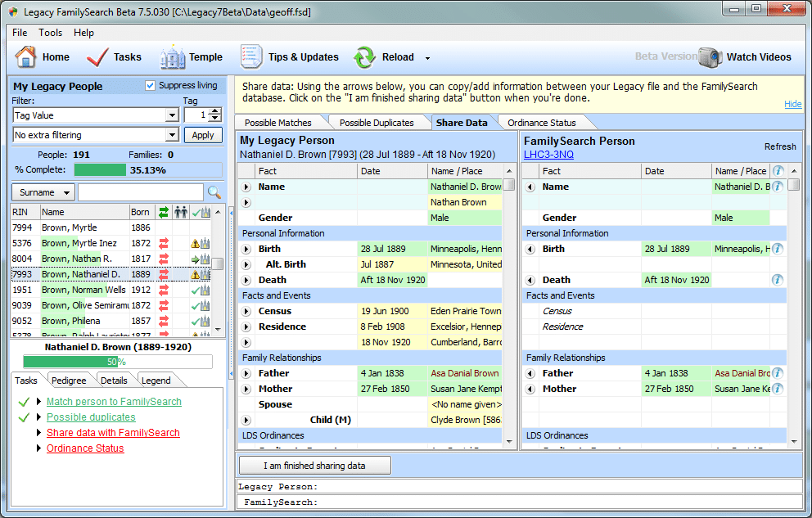Expand Possible duplicates task triangle

(38, 417)
